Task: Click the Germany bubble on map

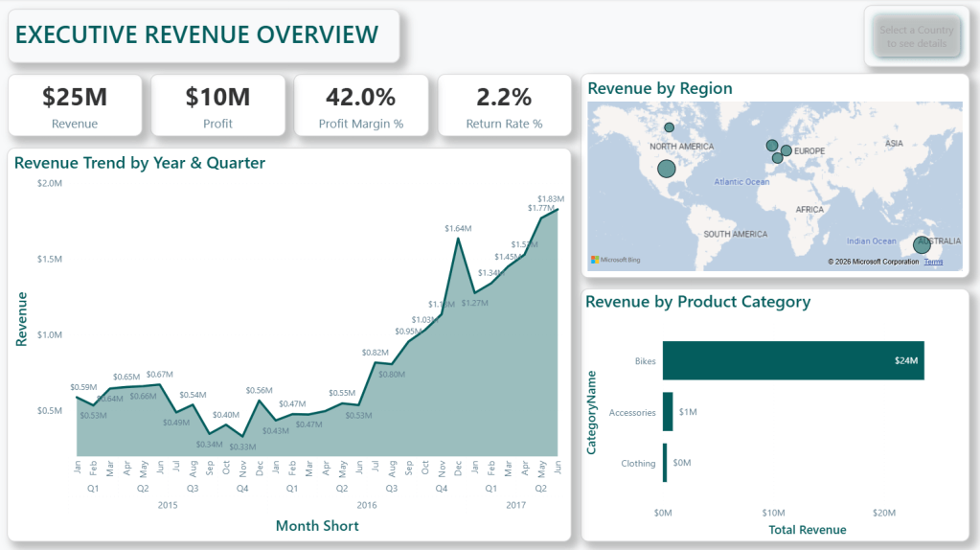Action: [x=786, y=150]
